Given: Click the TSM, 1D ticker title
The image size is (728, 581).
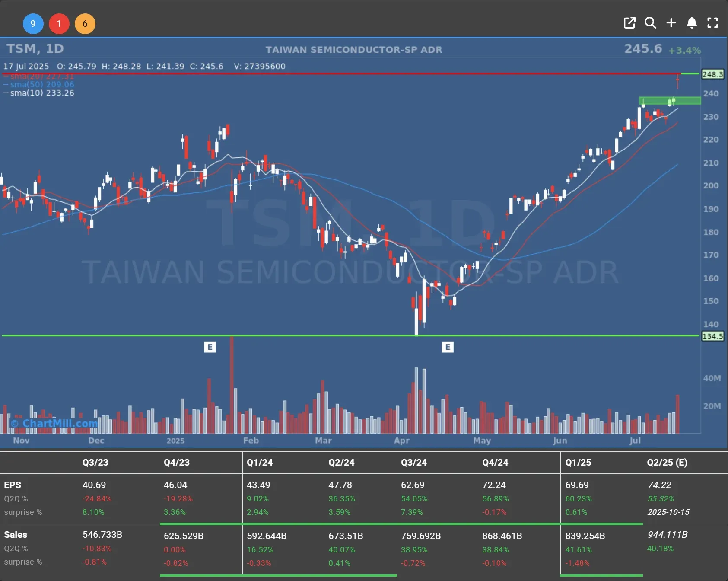Looking at the screenshot, I should click(x=35, y=48).
